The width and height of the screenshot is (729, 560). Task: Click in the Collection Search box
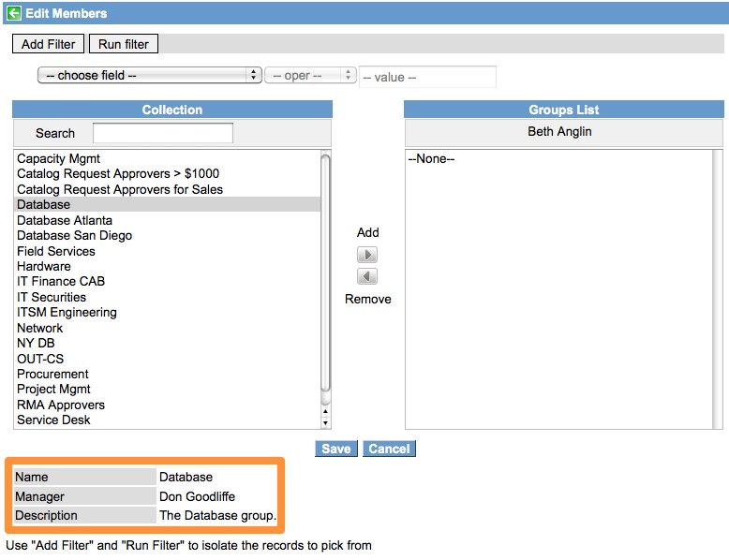pos(163,133)
